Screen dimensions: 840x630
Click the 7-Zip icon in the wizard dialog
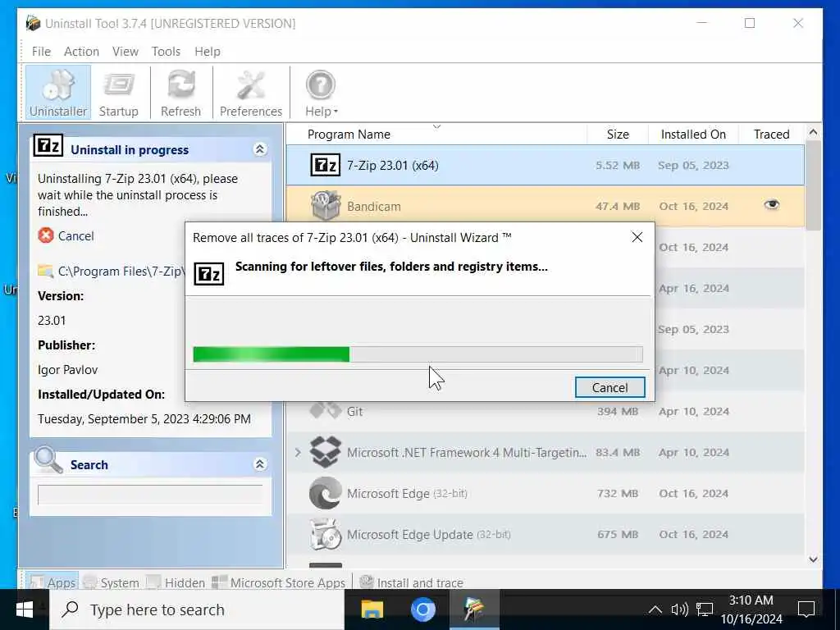pyautogui.click(x=208, y=274)
